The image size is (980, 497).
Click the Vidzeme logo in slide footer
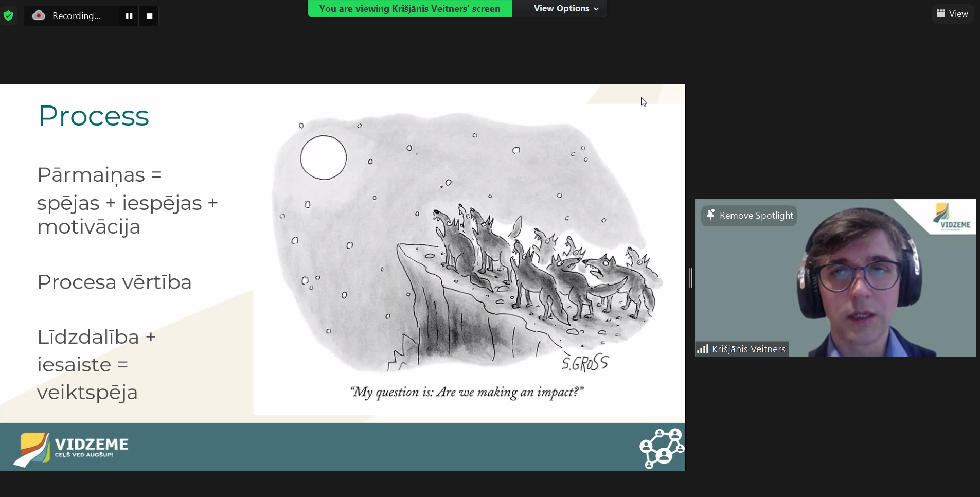(71, 449)
